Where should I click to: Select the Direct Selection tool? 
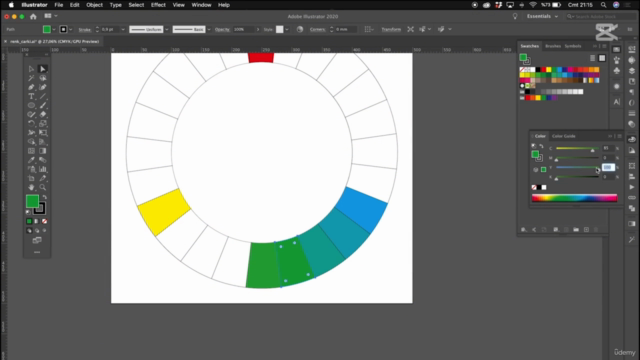pyautogui.click(x=42, y=69)
